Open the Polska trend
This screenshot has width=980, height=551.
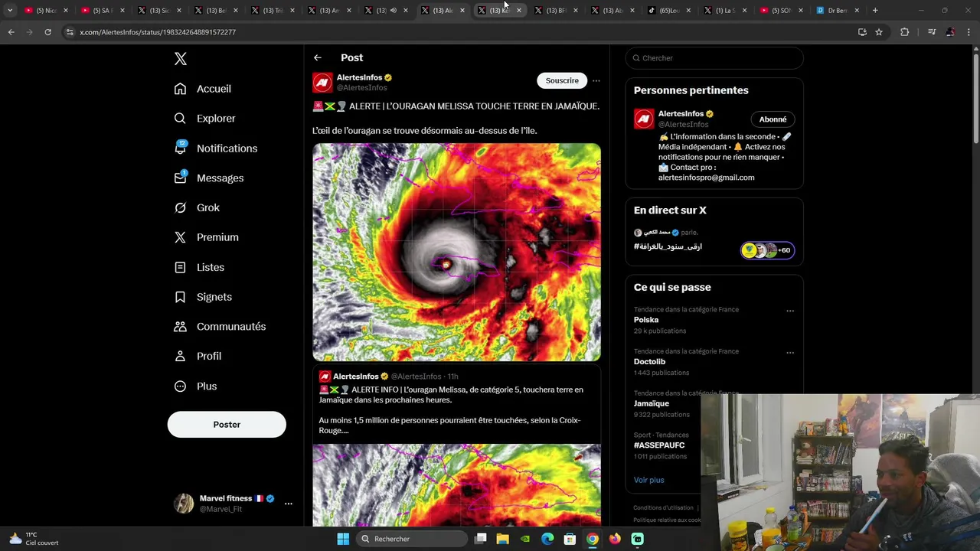646,320
